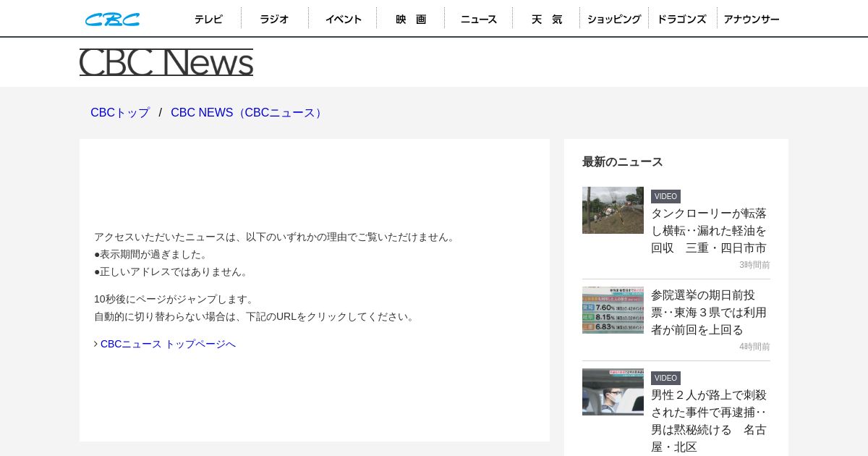Go to the ドラゴンズ section
868x456 pixels.
click(x=681, y=20)
